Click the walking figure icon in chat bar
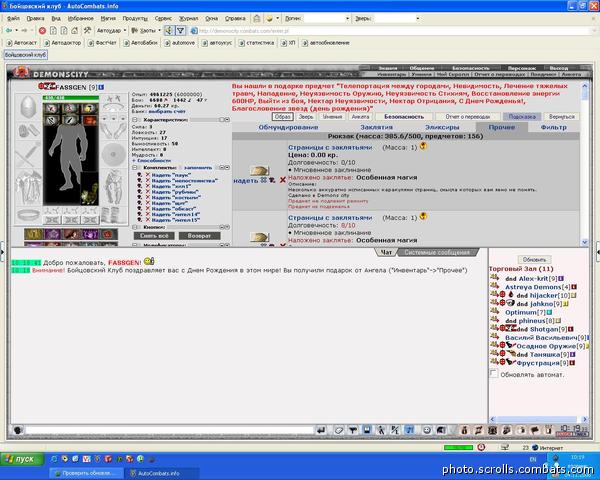The image size is (600, 480). pos(381,430)
